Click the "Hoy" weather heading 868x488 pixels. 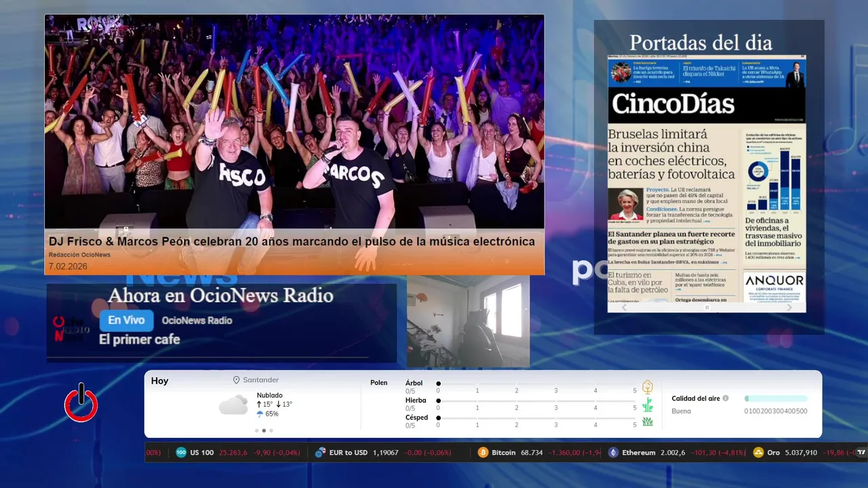click(159, 381)
